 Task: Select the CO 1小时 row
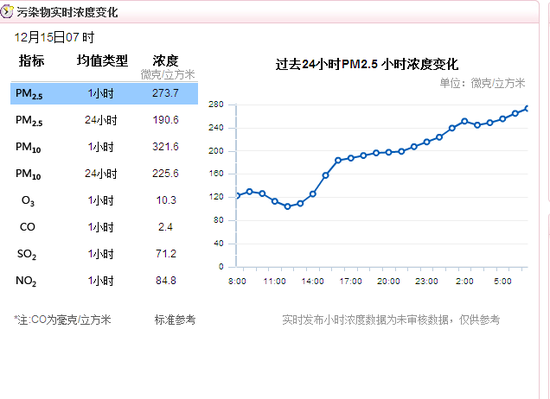coord(104,227)
